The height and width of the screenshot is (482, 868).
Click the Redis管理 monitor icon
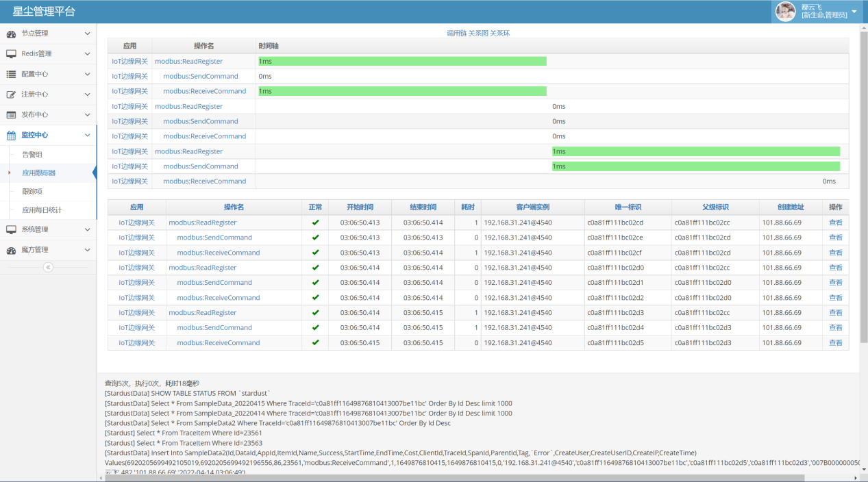[x=11, y=54]
